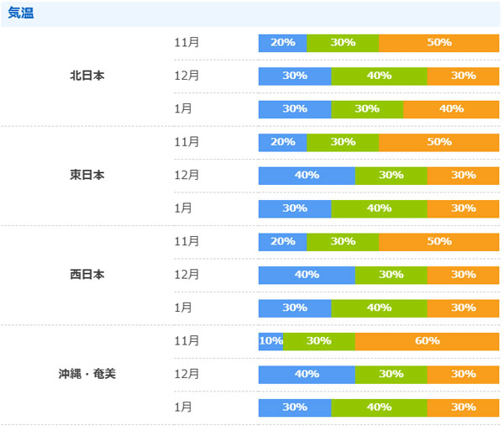Click 西日本 11月 blue 20% segment
This screenshot has width=504, height=426.
pyautogui.click(x=282, y=242)
